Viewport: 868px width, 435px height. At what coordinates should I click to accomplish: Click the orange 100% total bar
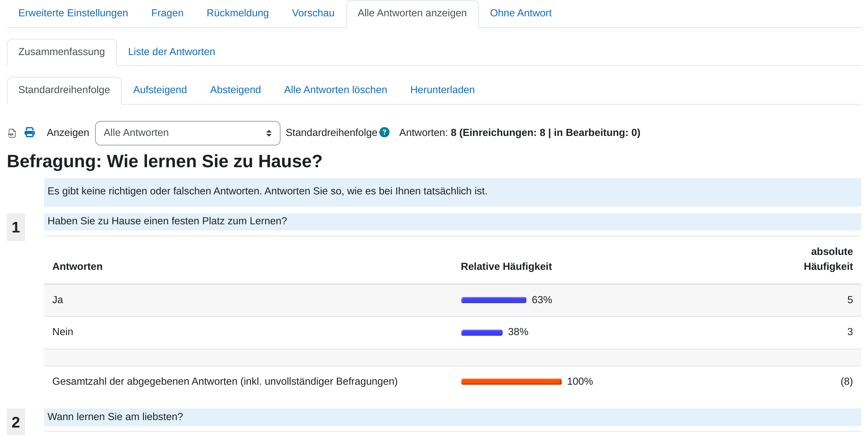[x=511, y=381]
